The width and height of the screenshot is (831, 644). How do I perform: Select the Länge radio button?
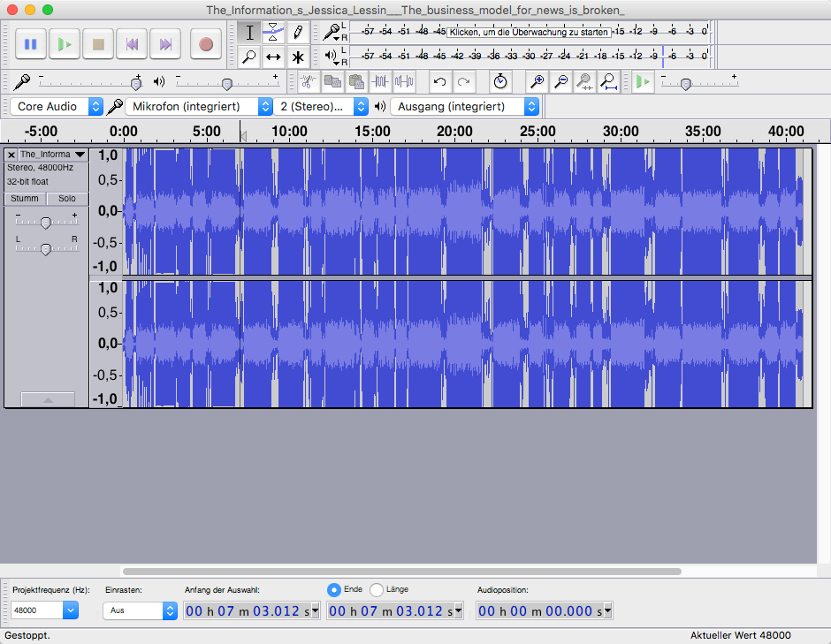[x=377, y=589]
